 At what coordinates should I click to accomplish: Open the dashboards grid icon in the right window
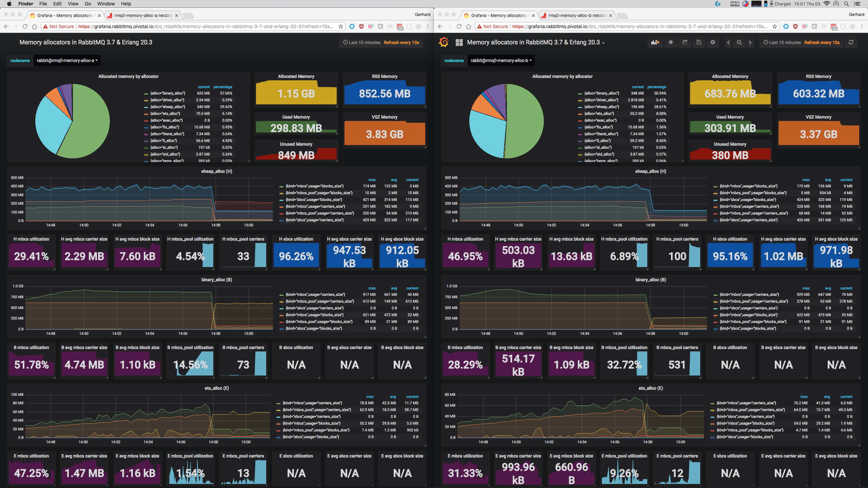coord(459,42)
